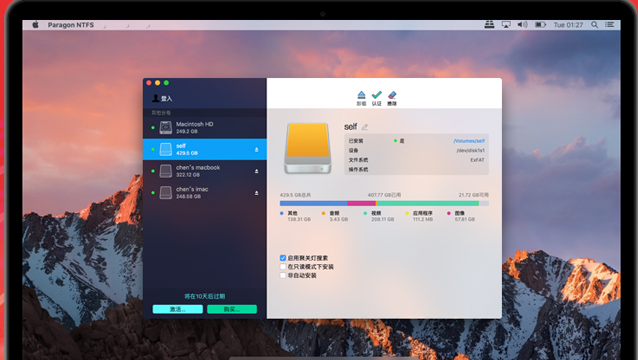Click the pencil icon beside the name self

point(365,127)
